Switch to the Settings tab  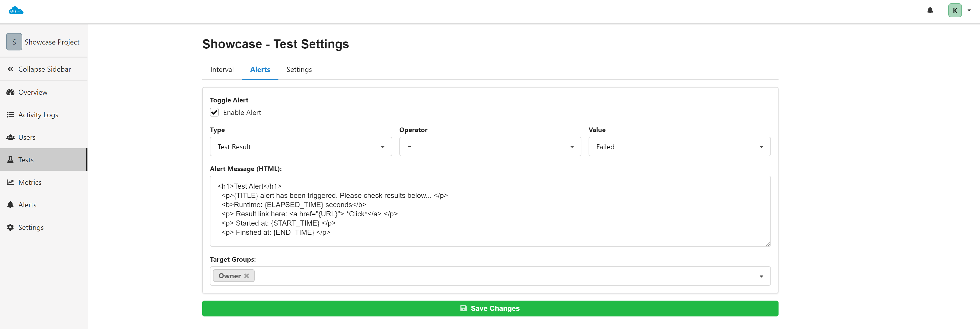click(299, 69)
